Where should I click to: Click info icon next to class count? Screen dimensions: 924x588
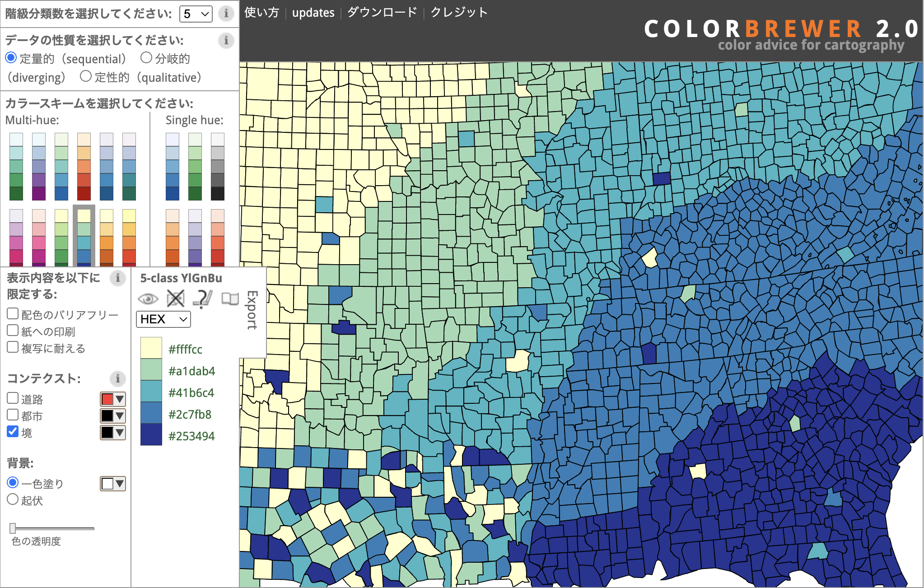[x=226, y=13]
